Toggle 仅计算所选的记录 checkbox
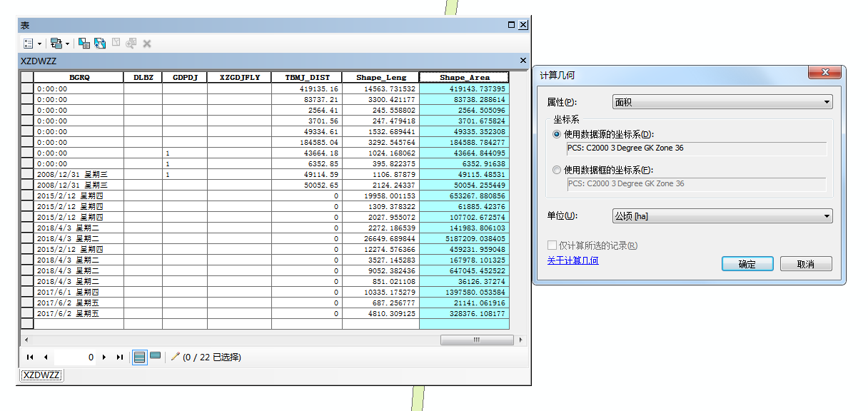The image size is (868, 411). (552, 245)
